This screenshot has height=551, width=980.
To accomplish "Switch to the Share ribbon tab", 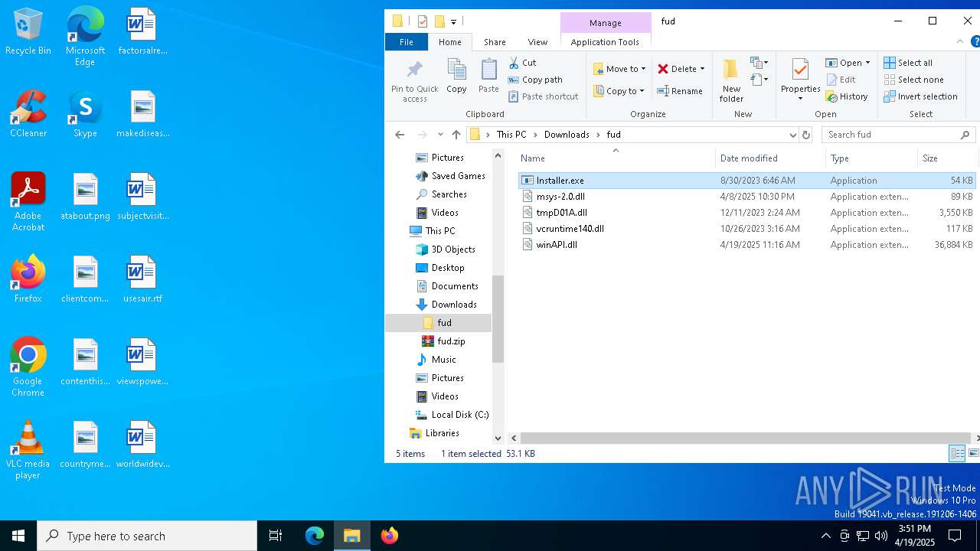I will click(x=495, y=42).
